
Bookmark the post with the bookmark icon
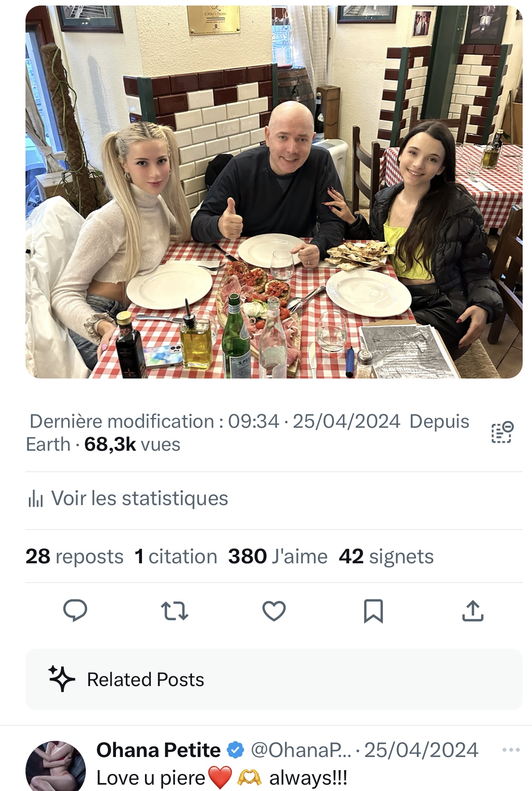(x=374, y=611)
